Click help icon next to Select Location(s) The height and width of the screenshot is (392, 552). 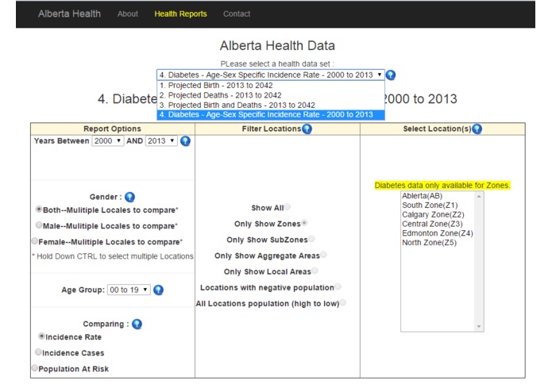[477, 129]
